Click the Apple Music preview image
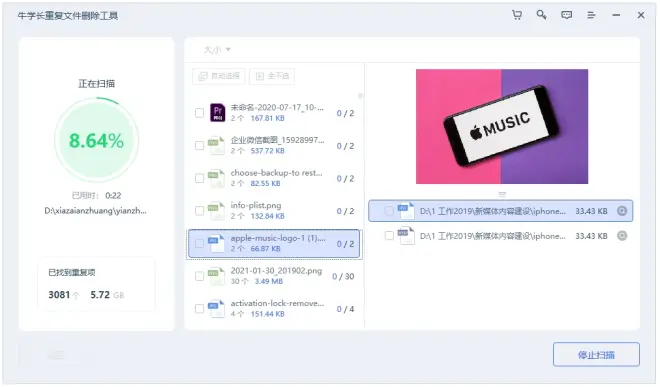This screenshot has height=387, width=660. point(502,126)
